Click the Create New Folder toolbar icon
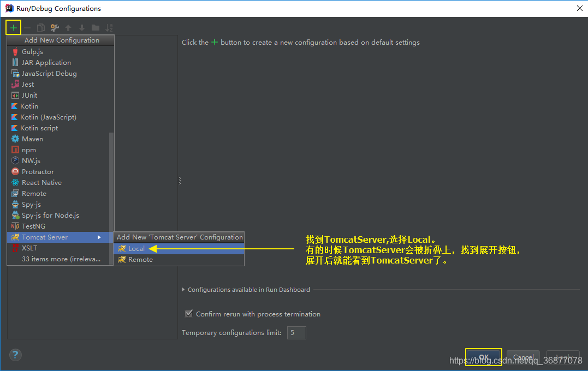Viewport: 588px width, 371px height. pos(96,28)
